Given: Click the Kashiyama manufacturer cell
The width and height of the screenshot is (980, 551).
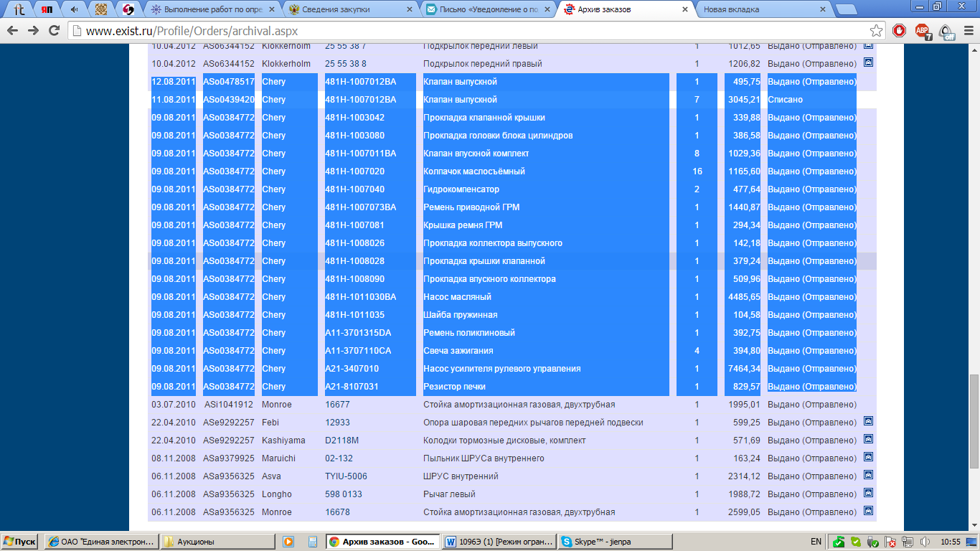Looking at the screenshot, I should 283,440.
